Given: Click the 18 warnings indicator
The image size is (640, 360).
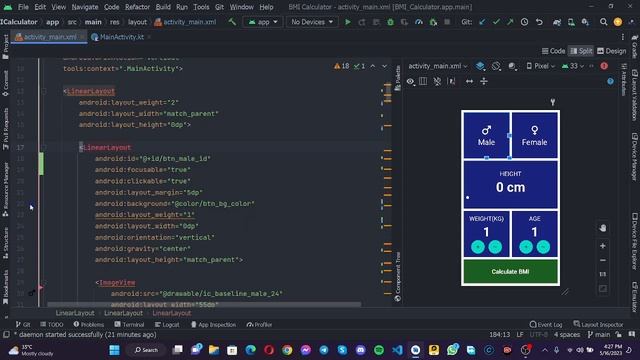Looking at the screenshot, I should point(342,66).
